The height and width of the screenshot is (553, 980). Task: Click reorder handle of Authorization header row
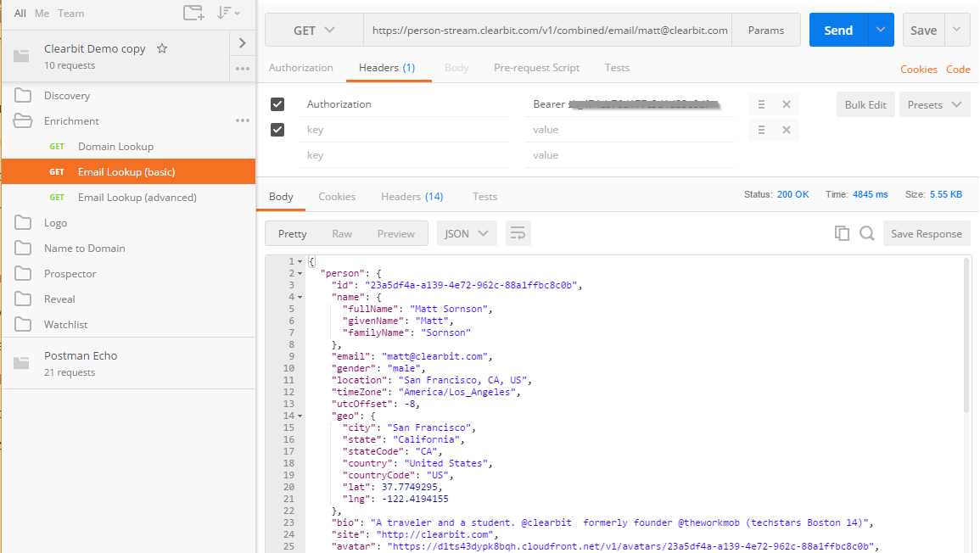pos(761,104)
